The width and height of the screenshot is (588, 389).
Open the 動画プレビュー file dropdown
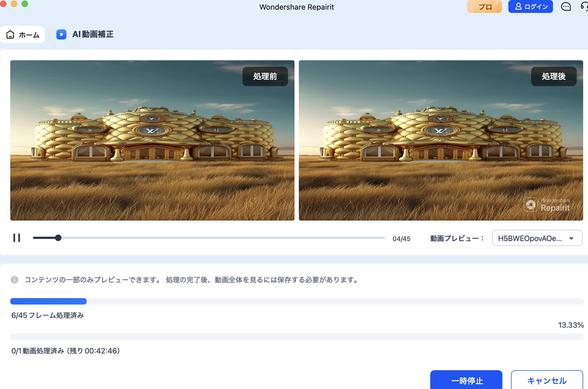(537, 238)
